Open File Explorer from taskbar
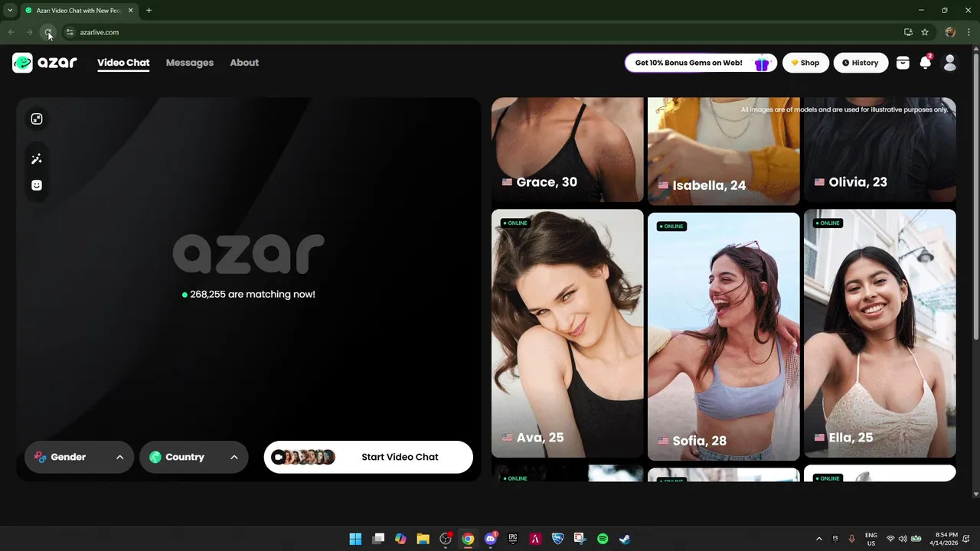980x551 pixels. (x=423, y=539)
